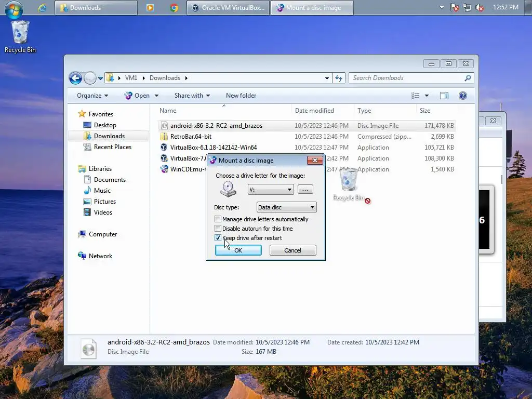
Task: Show hidden tray icons arrow
Action: point(442,7)
